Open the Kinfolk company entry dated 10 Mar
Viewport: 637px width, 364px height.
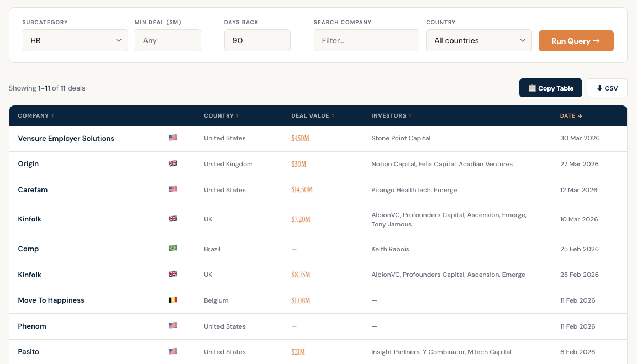coord(29,219)
